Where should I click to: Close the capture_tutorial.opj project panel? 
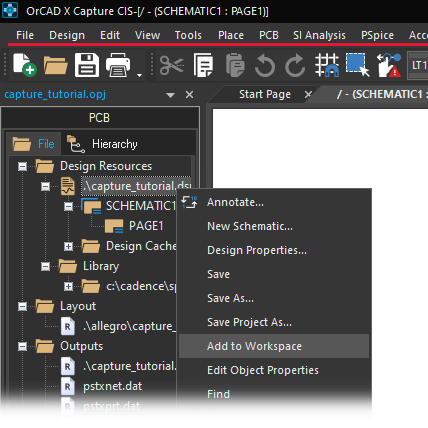[189, 95]
